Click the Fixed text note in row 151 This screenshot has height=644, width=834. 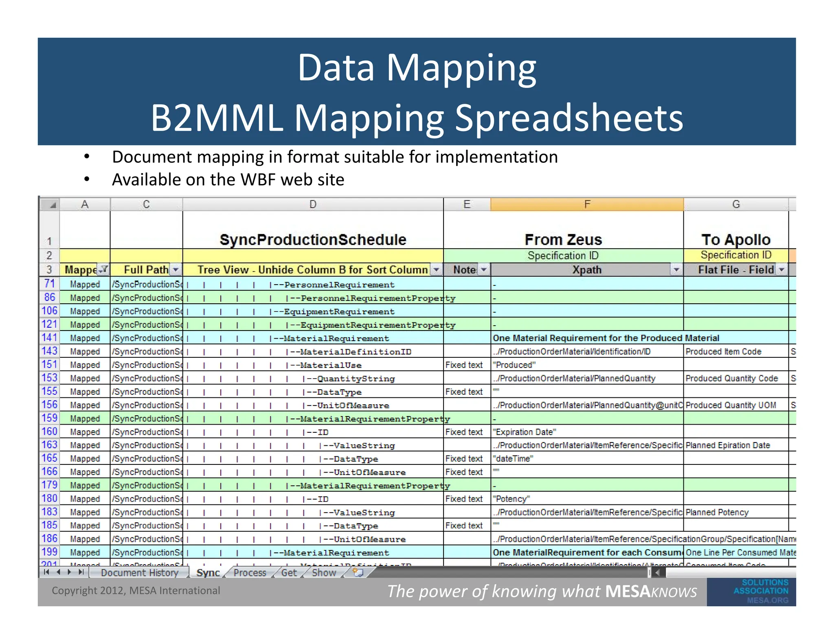pos(467,365)
